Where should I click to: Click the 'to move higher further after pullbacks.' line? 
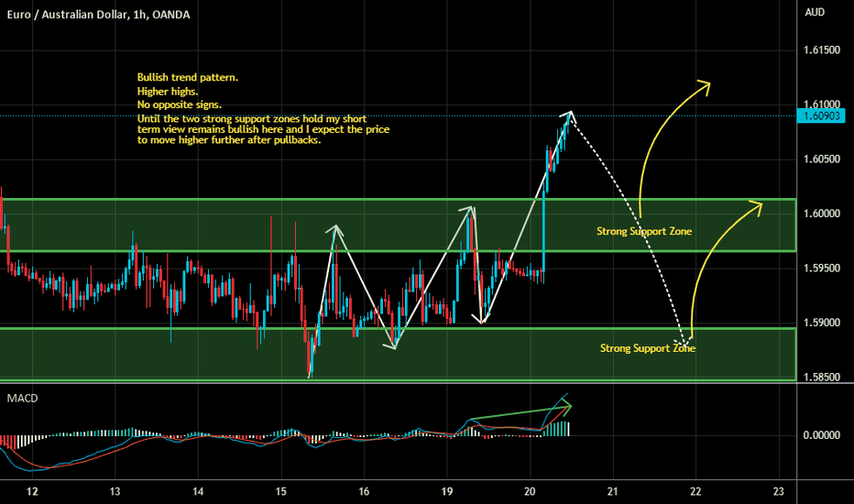click(x=229, y=140)
